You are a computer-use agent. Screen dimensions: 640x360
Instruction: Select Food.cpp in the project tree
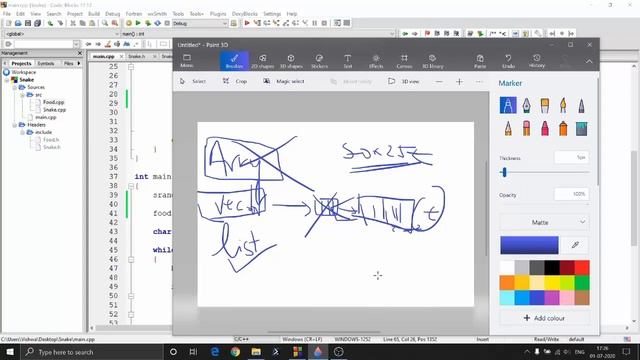coord(53,102)
